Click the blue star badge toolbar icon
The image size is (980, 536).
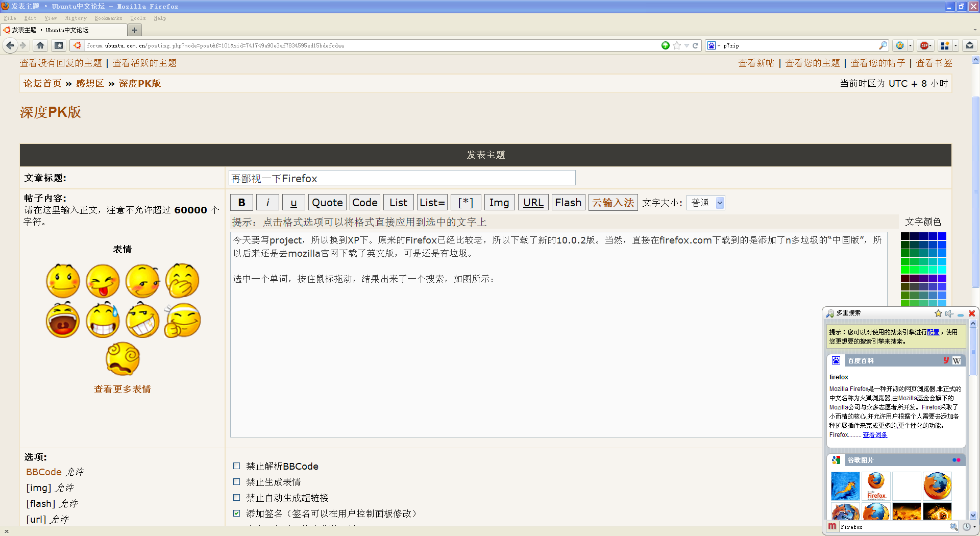pos(899,45)
